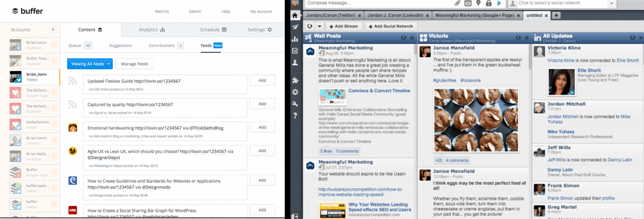Screen dimensions: 644x219
Task: Add the Emotional handwashing feed item
Action: pos(262,127)
